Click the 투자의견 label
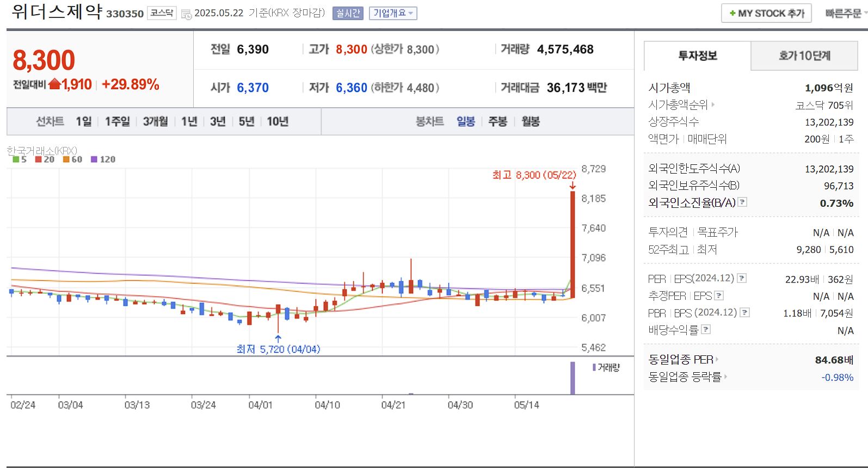868x468 pixels. (x=668, y=232)
